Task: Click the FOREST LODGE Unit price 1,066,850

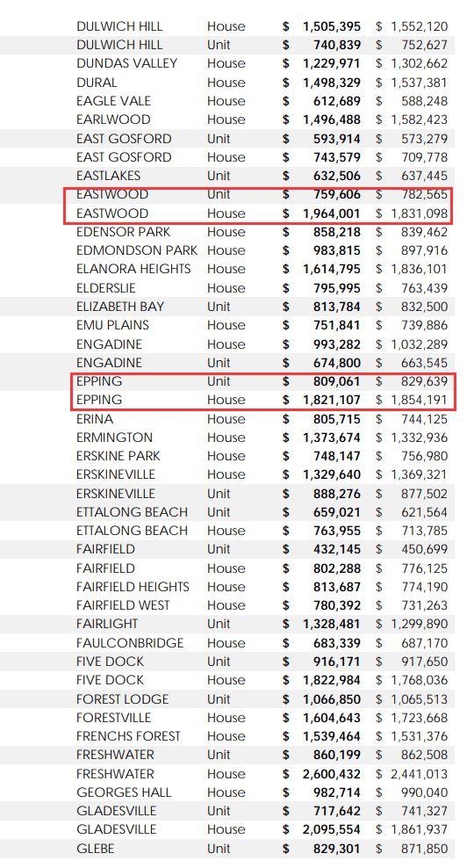Action: pyautogui.click(x=332, y=699)
